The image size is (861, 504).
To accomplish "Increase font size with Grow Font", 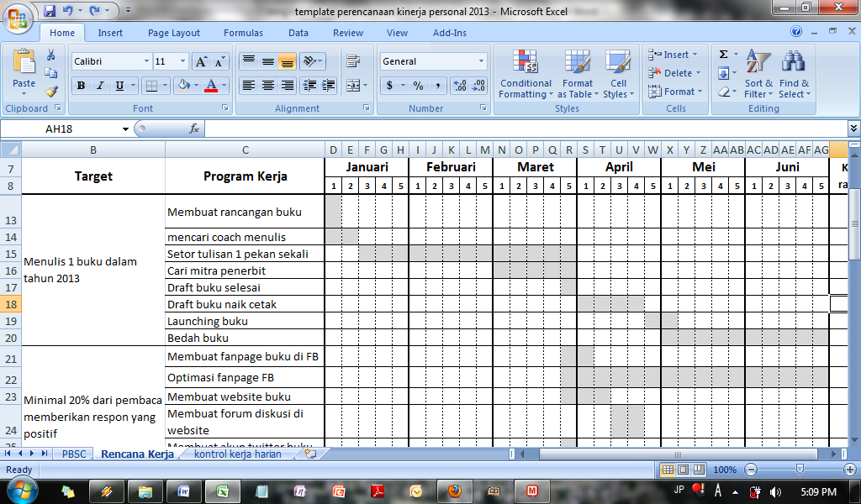I will click(x=201, y=61).
